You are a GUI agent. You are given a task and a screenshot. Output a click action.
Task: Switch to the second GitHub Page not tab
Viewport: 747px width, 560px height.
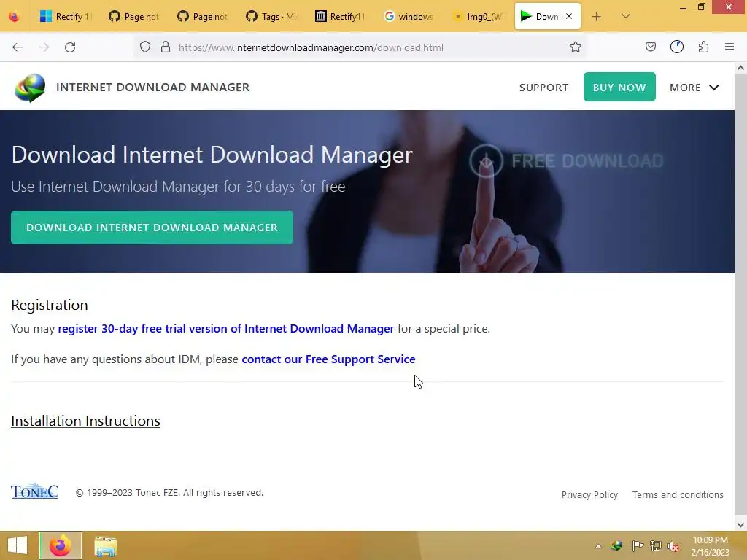pos(203,17)
